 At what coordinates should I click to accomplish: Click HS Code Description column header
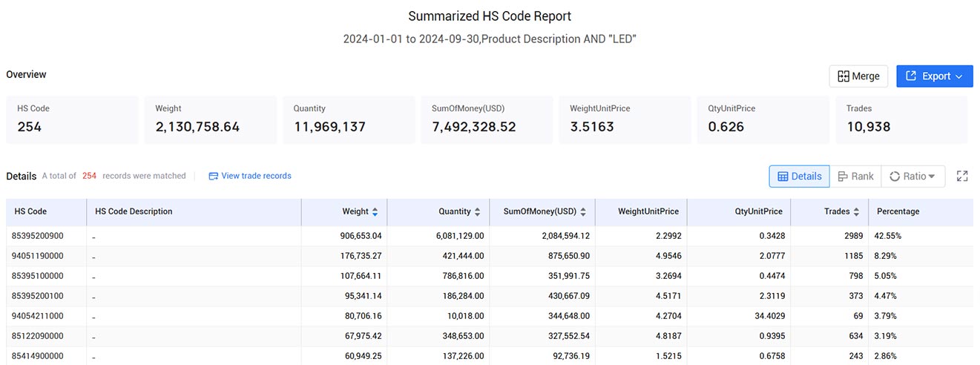click(194, 211)
